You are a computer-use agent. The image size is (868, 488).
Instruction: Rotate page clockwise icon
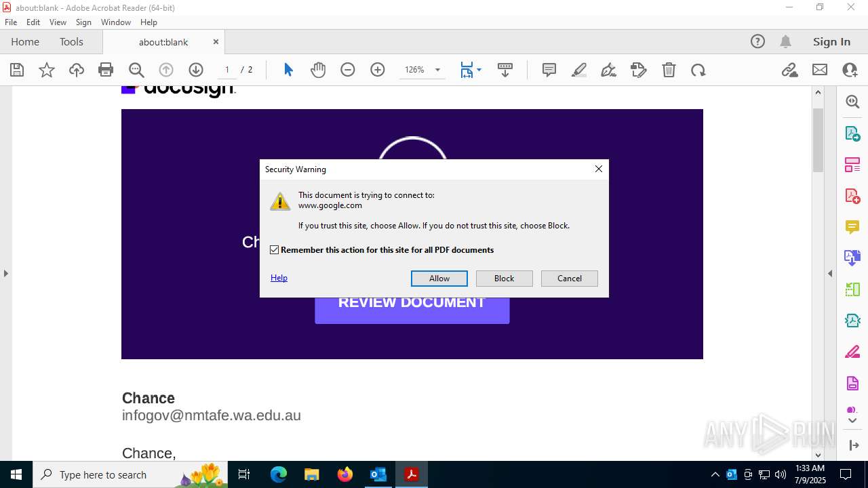(698, 70)
